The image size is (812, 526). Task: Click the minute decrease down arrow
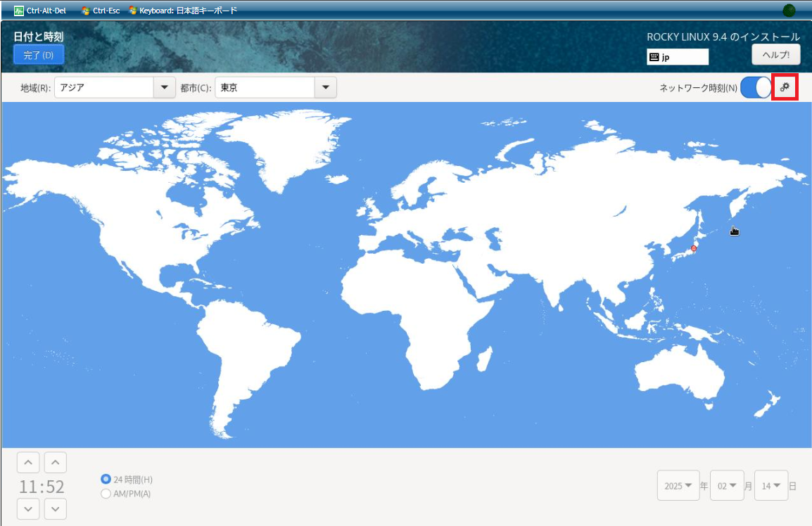[x=56, y=508]
